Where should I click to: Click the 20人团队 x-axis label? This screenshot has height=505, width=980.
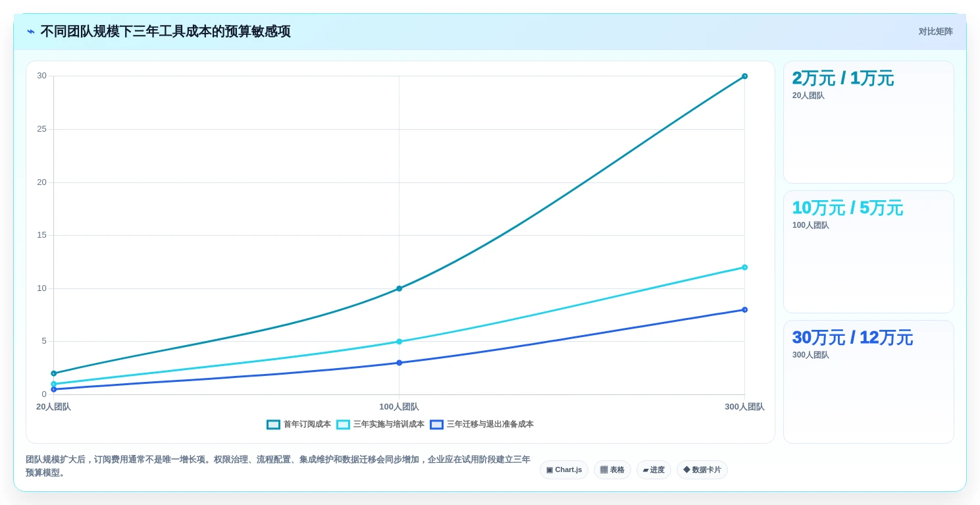click(53, 407)
